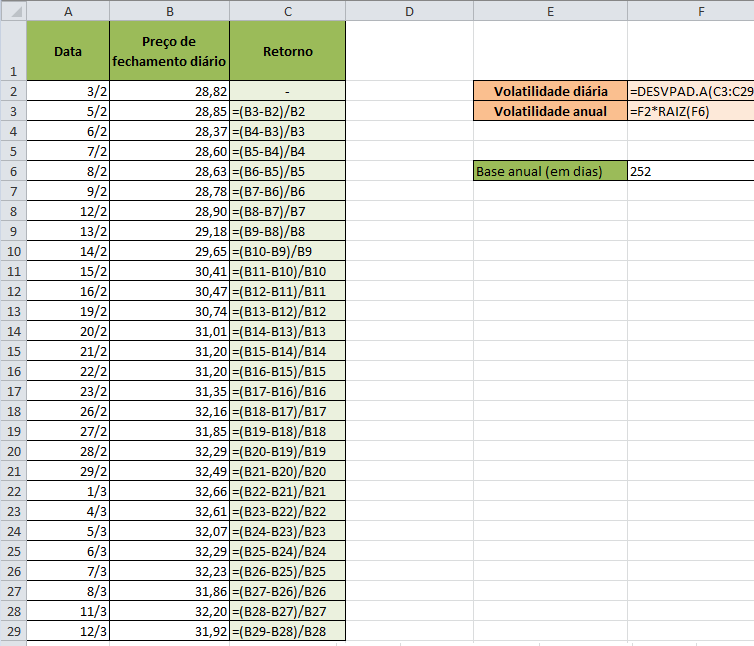Select row 6 header
Screen dimensions: 754x646
pyautogui.click(x=13, y=171)
